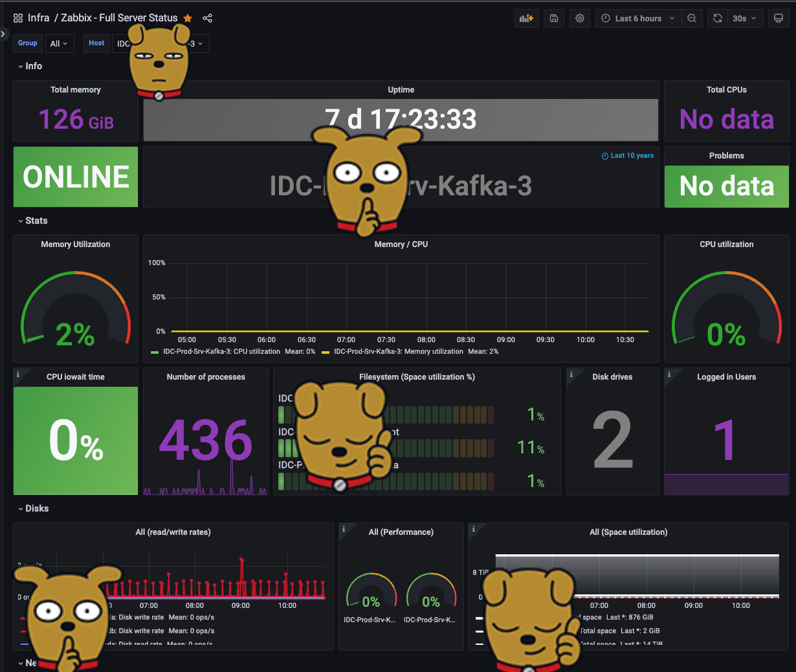Click the 11% filesystem utilization value
The image size is (796, 672).
tap(531, 448)
